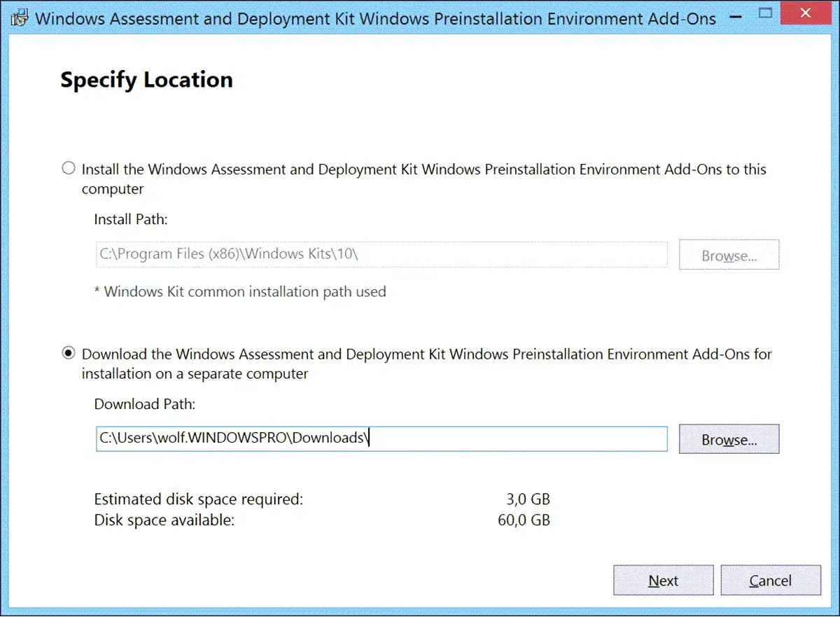The image size is (840, 617).
Task: Open Browse beside the Download Path
Action: 729,439
